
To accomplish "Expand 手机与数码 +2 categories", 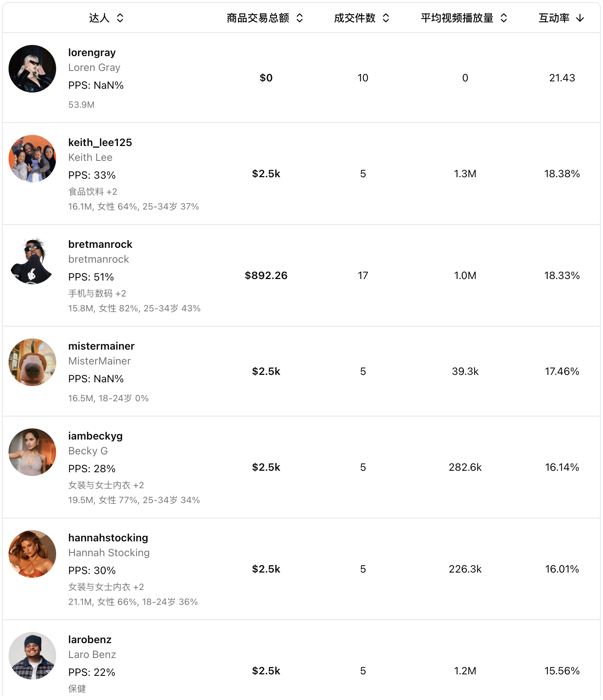I will [97, 293].
